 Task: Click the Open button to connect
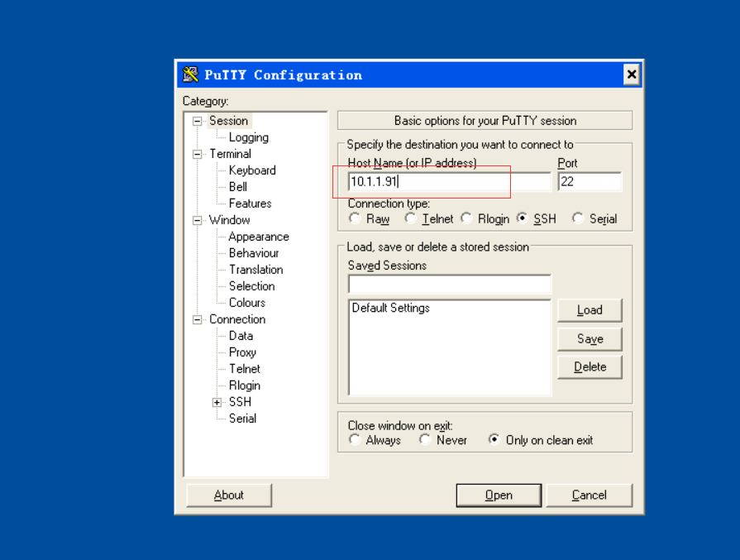pyautogui.click(x=499, y=495)
